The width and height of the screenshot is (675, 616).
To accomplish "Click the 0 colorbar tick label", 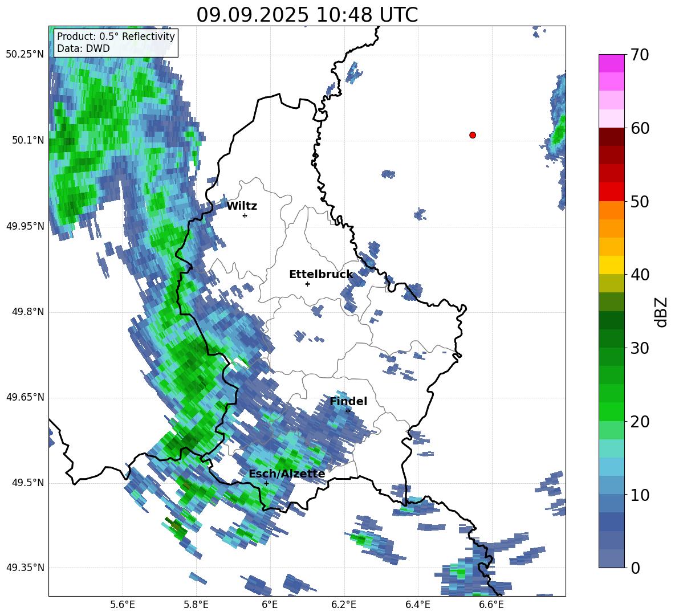I will [635, 568].
